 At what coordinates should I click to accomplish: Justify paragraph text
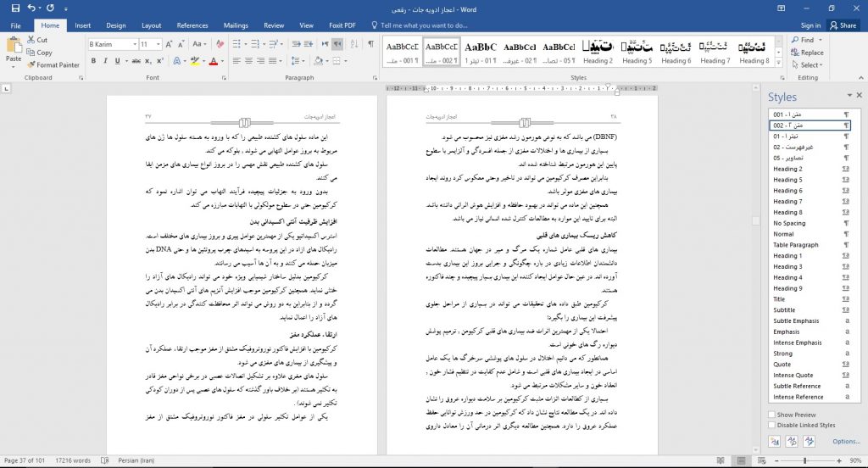coord(273,61)
